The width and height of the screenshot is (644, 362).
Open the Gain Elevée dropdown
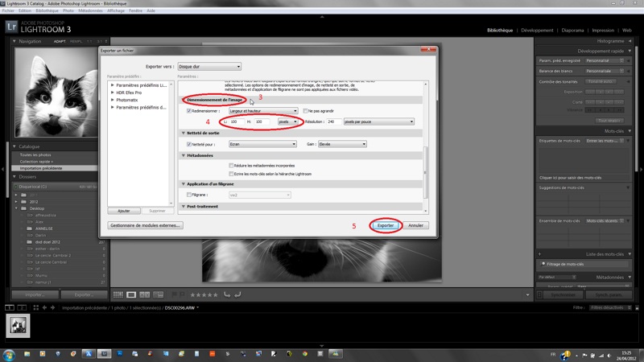(x=342, y=144)
